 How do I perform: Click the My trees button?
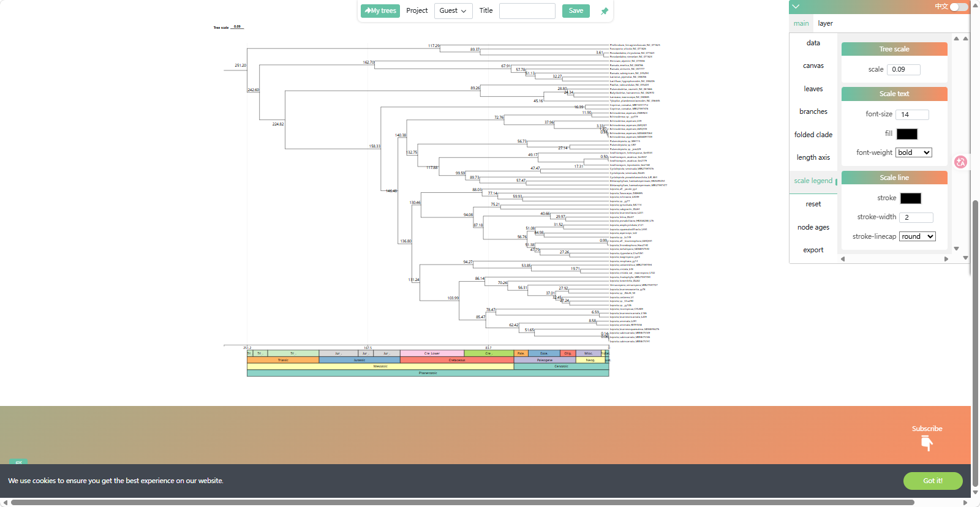point(380,11)
